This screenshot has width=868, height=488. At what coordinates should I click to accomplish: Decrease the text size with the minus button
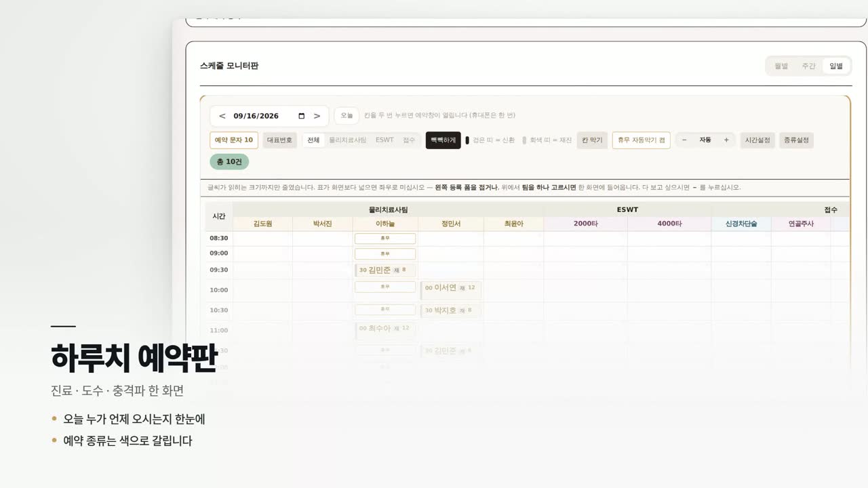pyautogui.click(x=684, y=140)
